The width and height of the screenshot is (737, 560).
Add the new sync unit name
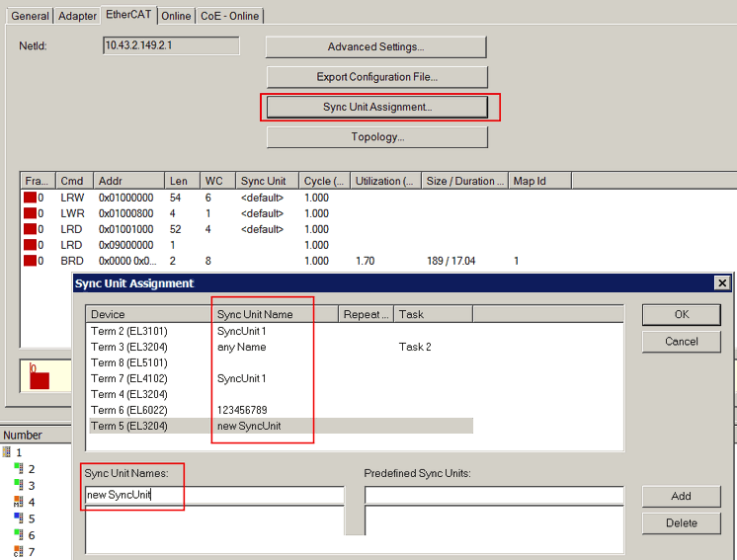pyautogui.click(x=681, y=496)
